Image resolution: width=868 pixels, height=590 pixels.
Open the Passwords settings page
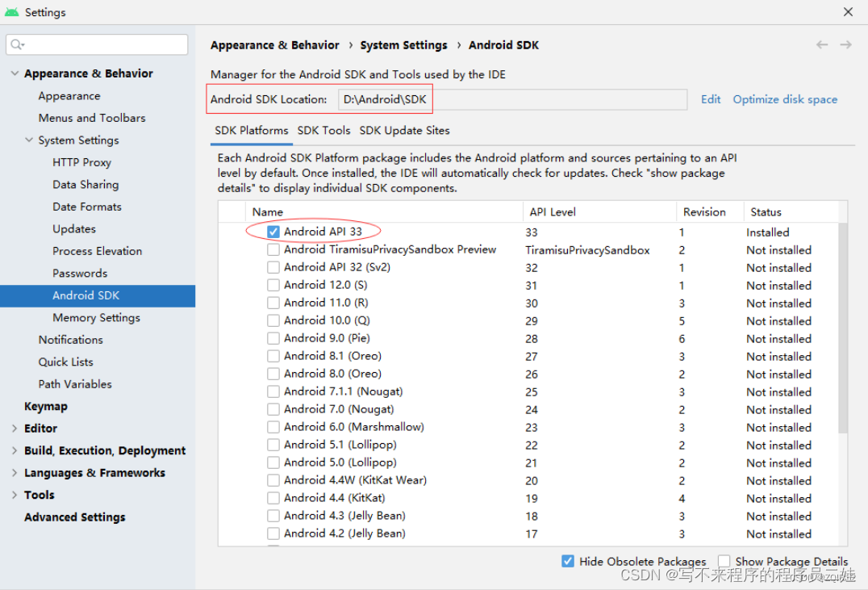(x=80, y=273)
